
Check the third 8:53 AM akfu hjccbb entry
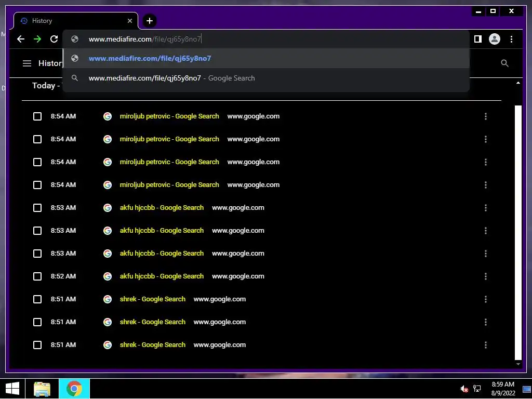coord(37,254)
